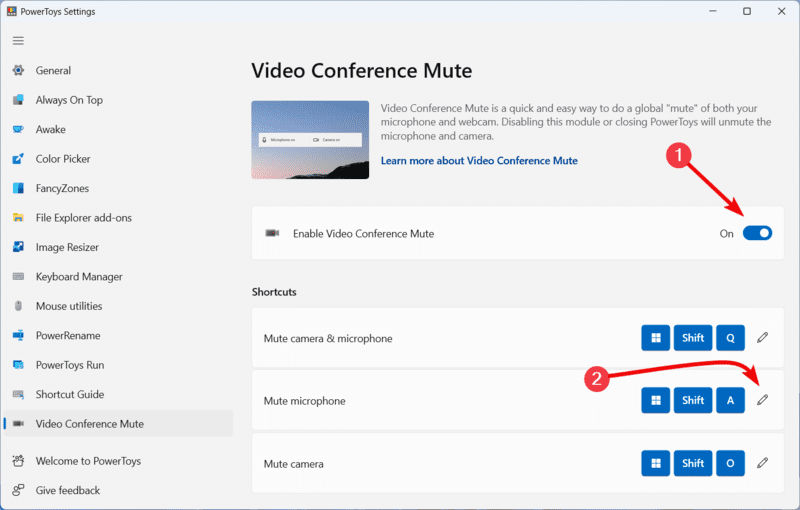
Task: Click the Q key of Mute camera & microphone
Action: [x=730, y=338]
